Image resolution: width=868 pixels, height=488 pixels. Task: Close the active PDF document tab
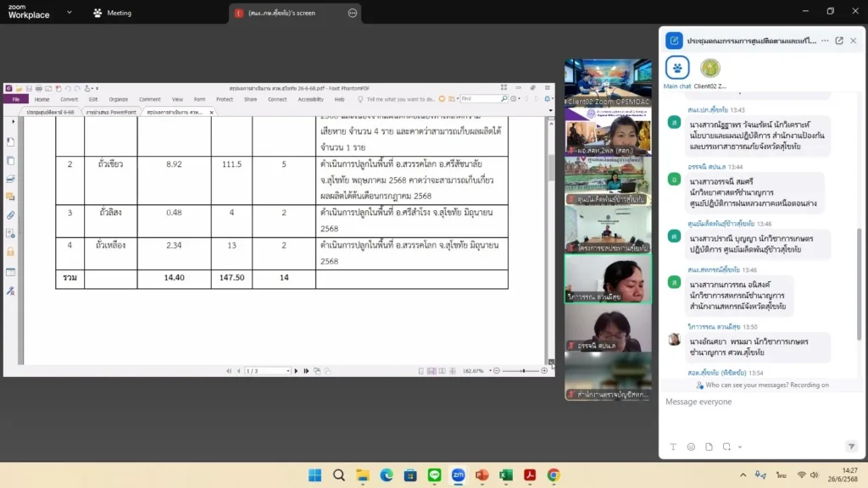211,113
